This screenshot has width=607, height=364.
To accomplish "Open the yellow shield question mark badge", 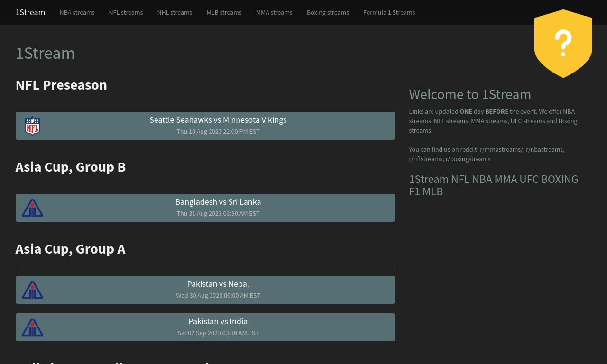I will [563, 44].
